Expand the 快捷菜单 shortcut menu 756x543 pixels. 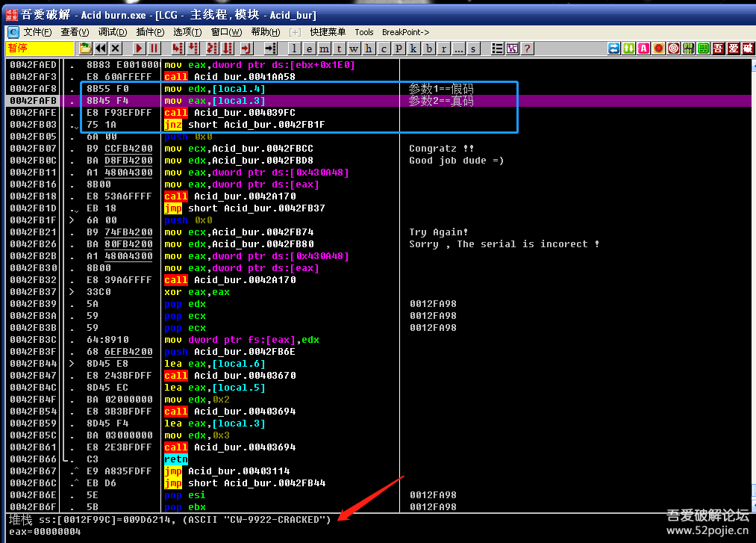pos(328,32)
